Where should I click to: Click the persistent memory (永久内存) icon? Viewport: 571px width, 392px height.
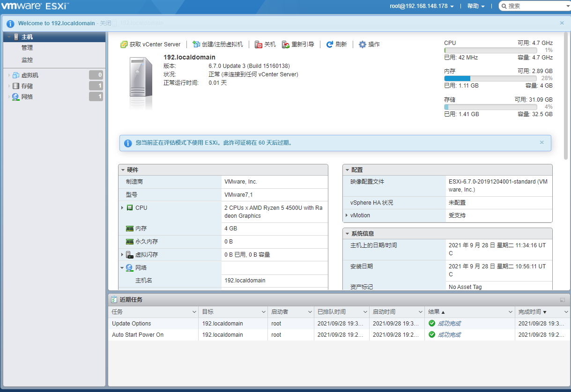(130, 242)
